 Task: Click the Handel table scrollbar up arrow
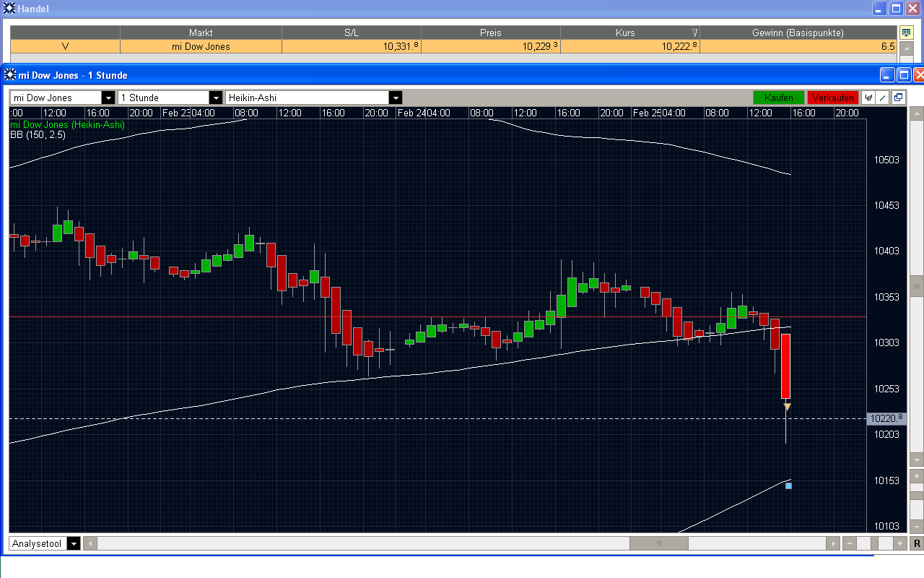coord(907,47)
